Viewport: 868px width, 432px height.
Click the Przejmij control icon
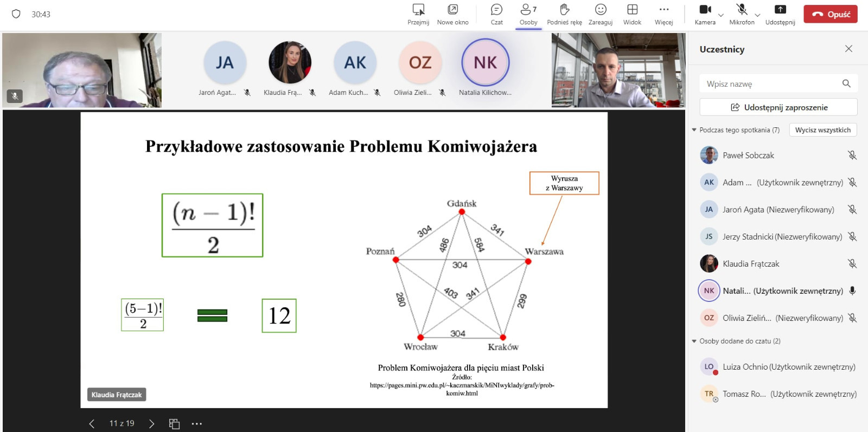click(x=418, y=10)
